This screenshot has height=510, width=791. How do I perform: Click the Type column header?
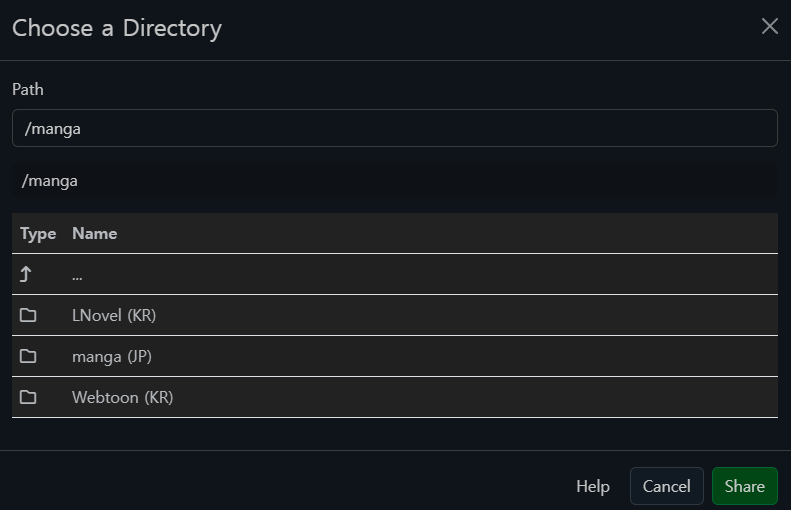[38, 234]
